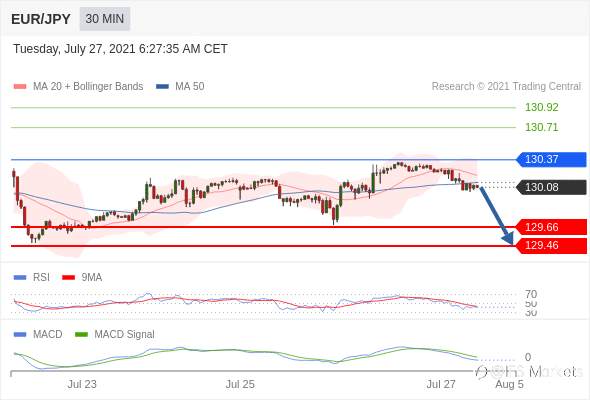Click the MACD 0 axis value
590x400 pixels.
[x=528, y=357]
